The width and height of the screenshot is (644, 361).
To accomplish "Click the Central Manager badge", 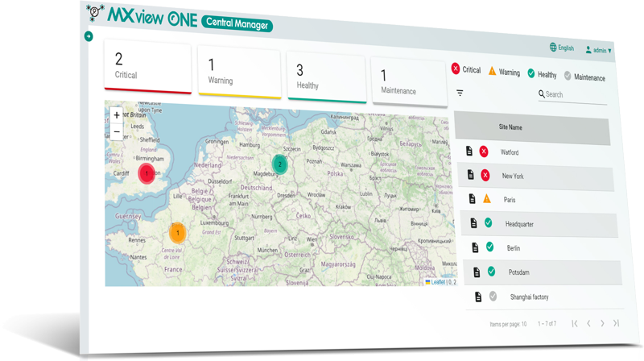I will point(237,23).
